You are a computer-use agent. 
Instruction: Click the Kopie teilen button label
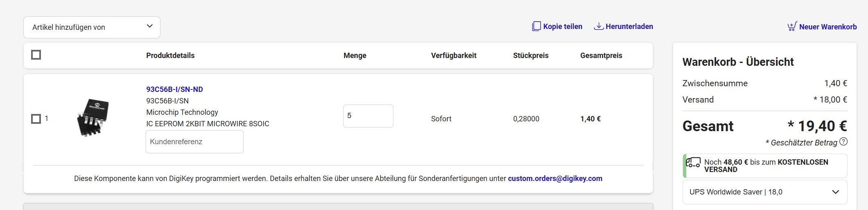point(562,27)
